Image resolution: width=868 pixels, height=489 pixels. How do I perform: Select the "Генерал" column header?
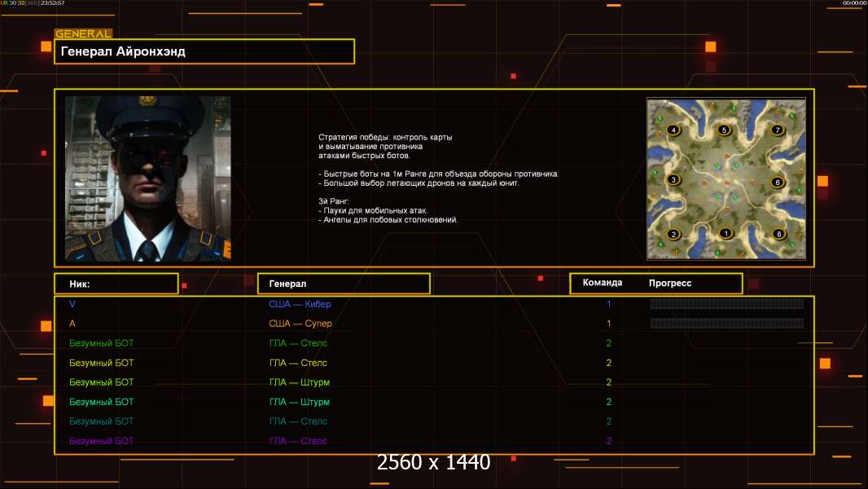pyautogui.click(x=343, y=284)
